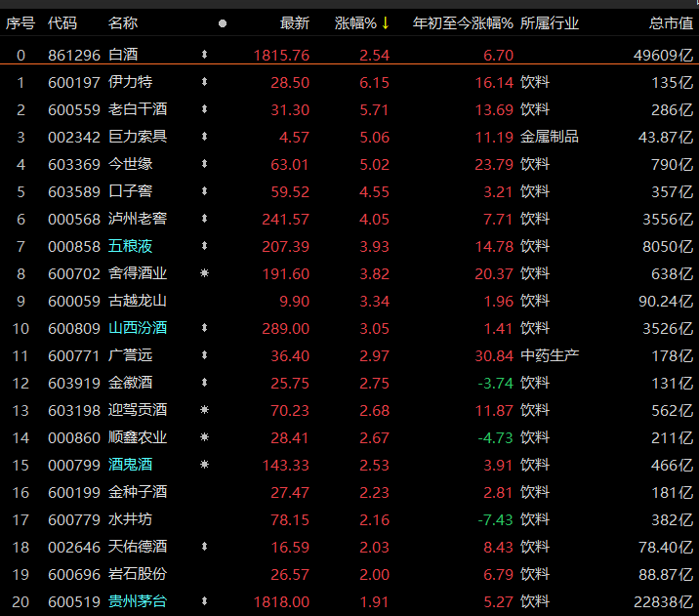
Task: Click the yellow descending sort arrow
Action: pyautogui.click(x=386, y=23)
